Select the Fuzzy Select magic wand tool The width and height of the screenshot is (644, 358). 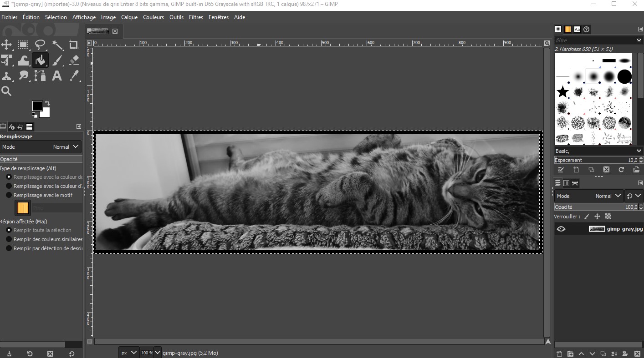(57, 45)
